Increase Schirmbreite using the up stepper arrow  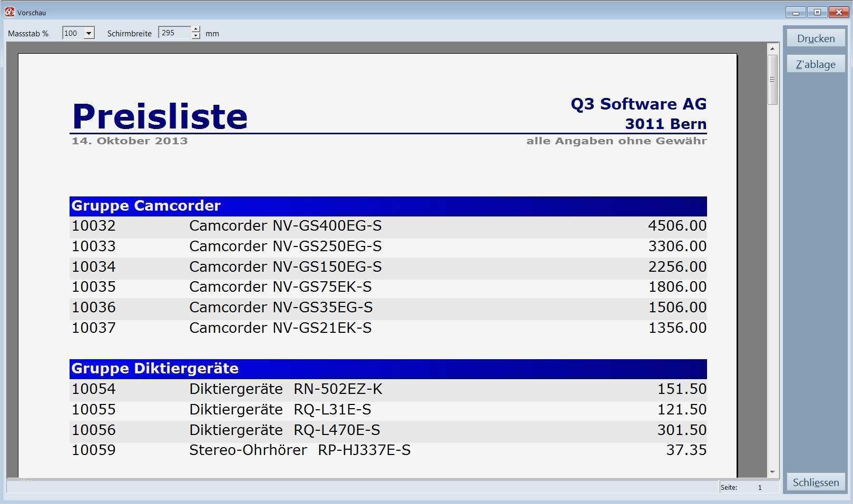tap(195, 29)
